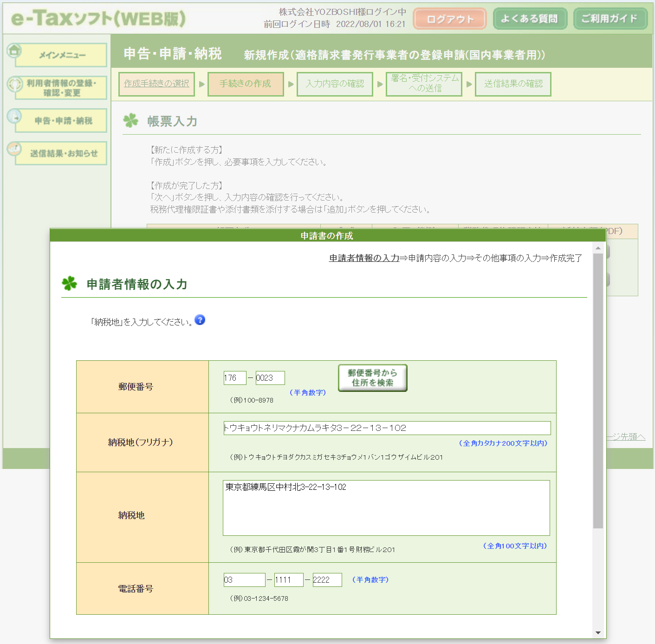Click the (例)03-1234-5678 example text

tap(259, 598)
